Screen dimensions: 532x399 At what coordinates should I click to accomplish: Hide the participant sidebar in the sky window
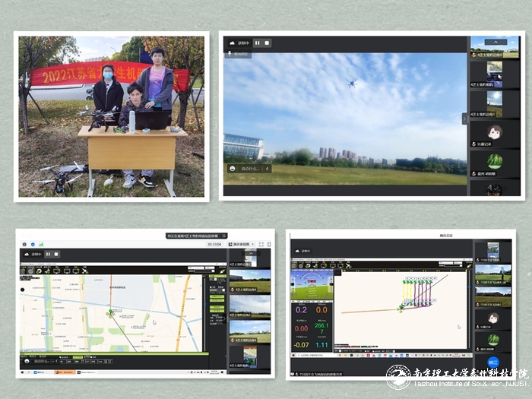coord(465,119)
